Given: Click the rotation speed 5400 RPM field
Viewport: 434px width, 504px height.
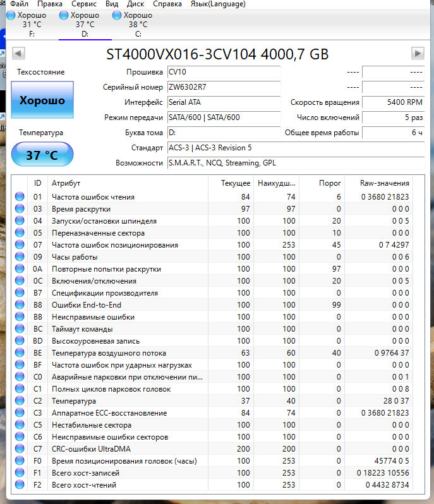Looking at the screenshot, I should click(393, 102).
